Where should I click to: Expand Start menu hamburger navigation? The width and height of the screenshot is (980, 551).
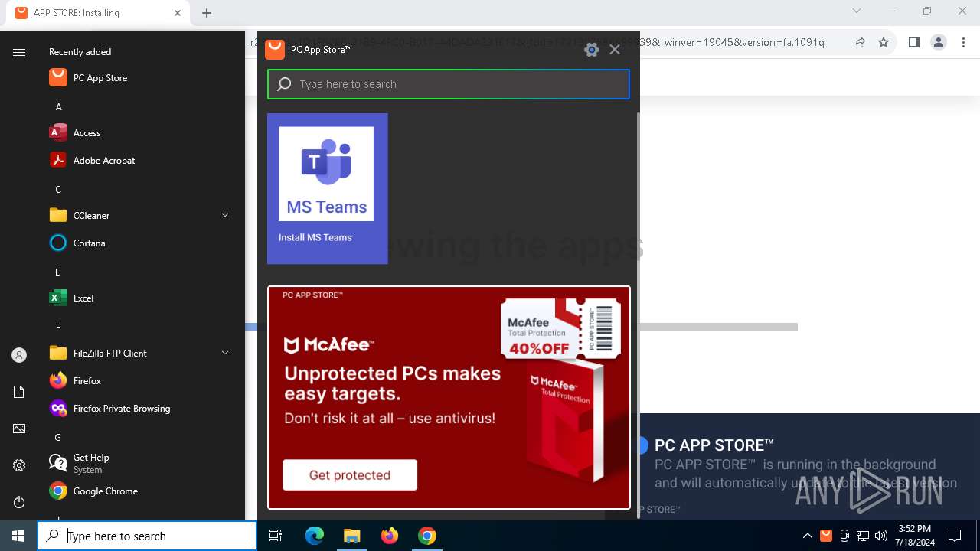click(19, 52)
